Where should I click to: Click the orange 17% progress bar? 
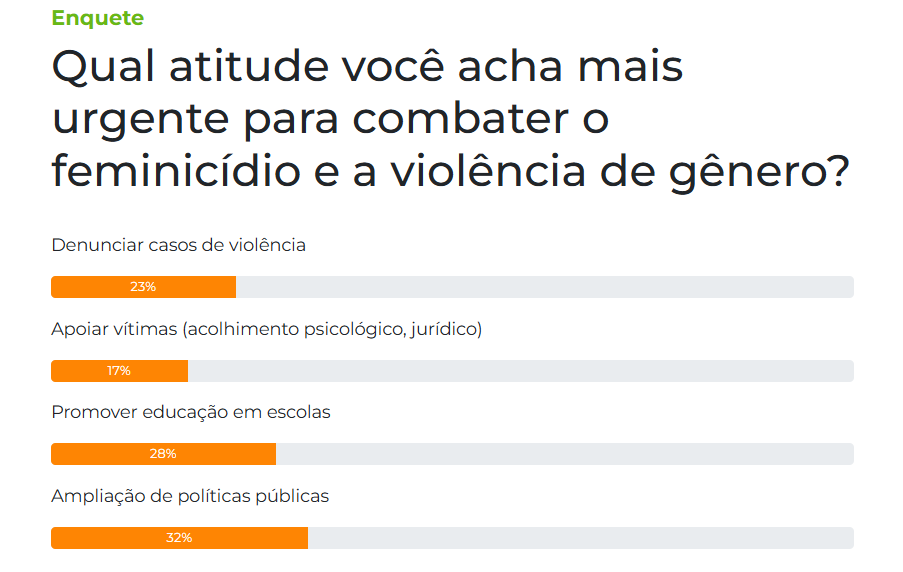(x=119, y=371)
